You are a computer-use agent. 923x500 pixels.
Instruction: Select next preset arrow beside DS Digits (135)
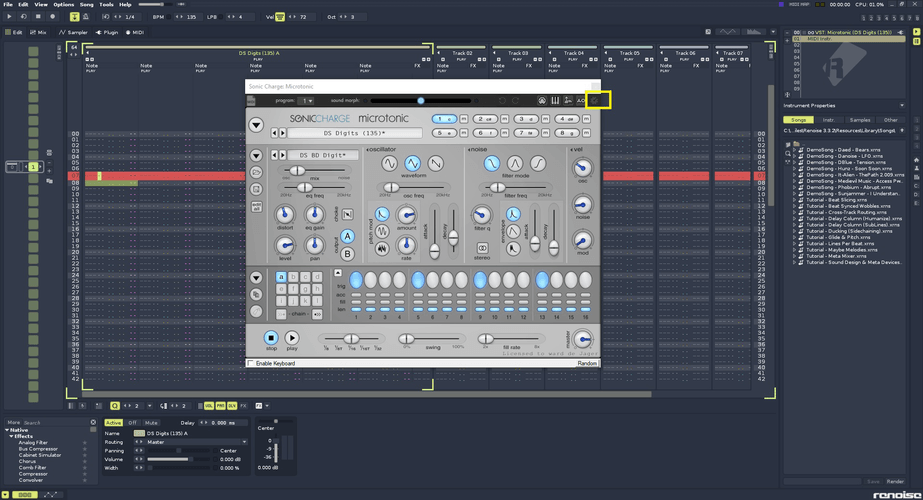tap(283, 134)
